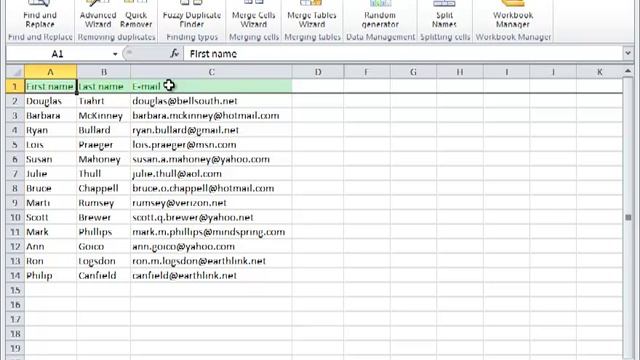Image resolution: width=640 pixels, height=360 pixels.
Task: Expand the Name Box dropdown arrow
Action: (115, 54)
